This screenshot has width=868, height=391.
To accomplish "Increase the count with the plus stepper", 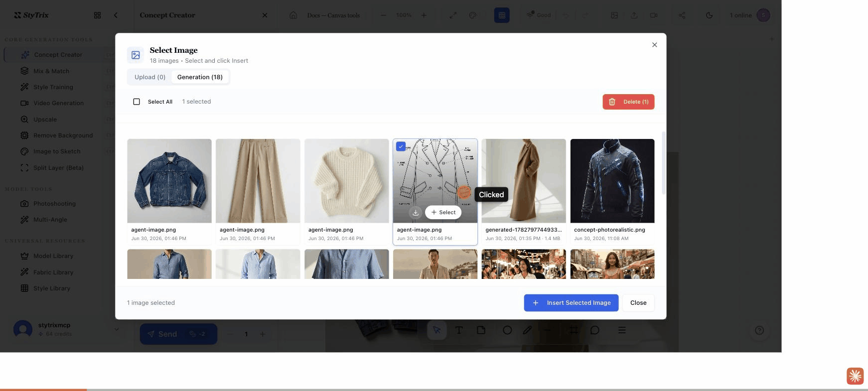I will pos(263,334).
